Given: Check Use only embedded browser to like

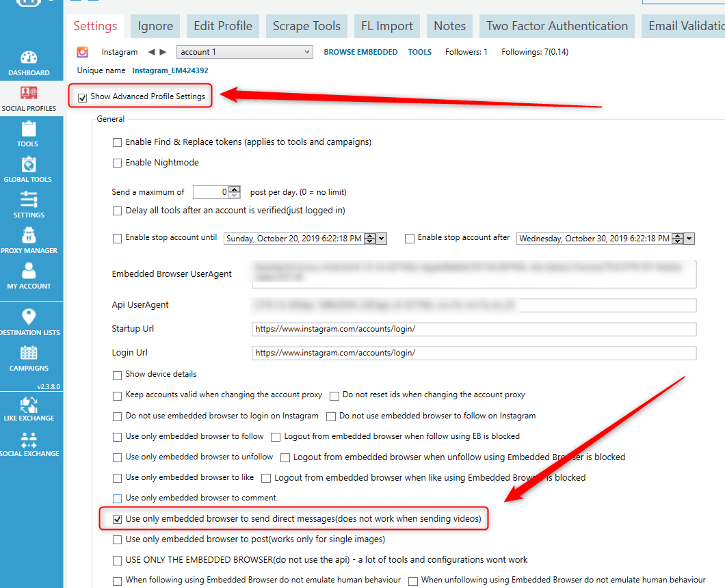Looking at the screenshot, I should (x=117, y=478).
